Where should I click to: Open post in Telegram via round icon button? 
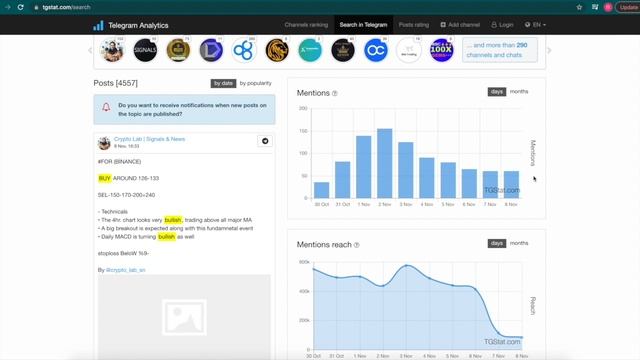click(265, 141)
